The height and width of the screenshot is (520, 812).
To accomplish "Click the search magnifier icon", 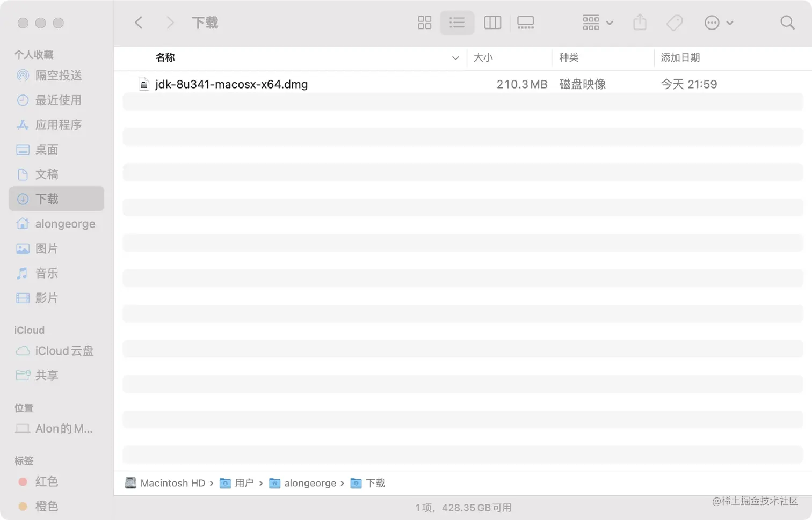I will (x=787, y=23).
